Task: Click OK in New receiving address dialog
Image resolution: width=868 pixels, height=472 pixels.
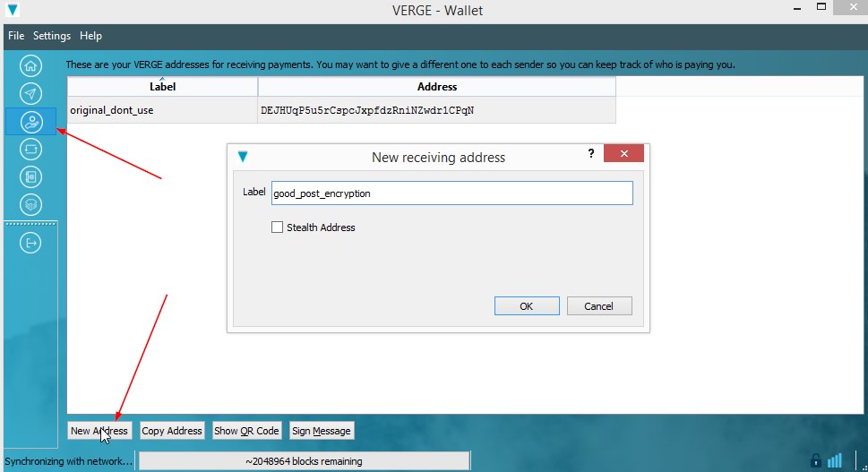Action: [527, 306]
